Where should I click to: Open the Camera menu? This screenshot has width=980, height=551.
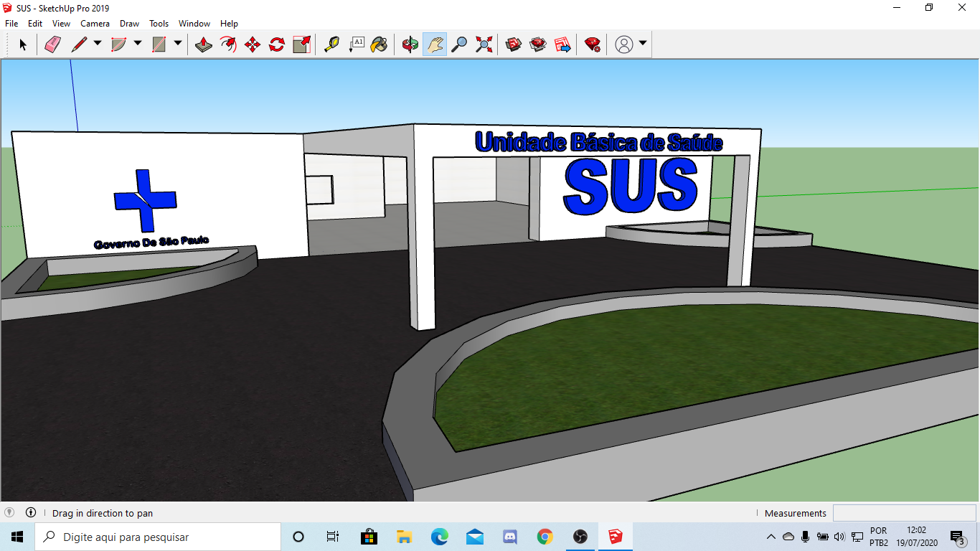[95, 24]
